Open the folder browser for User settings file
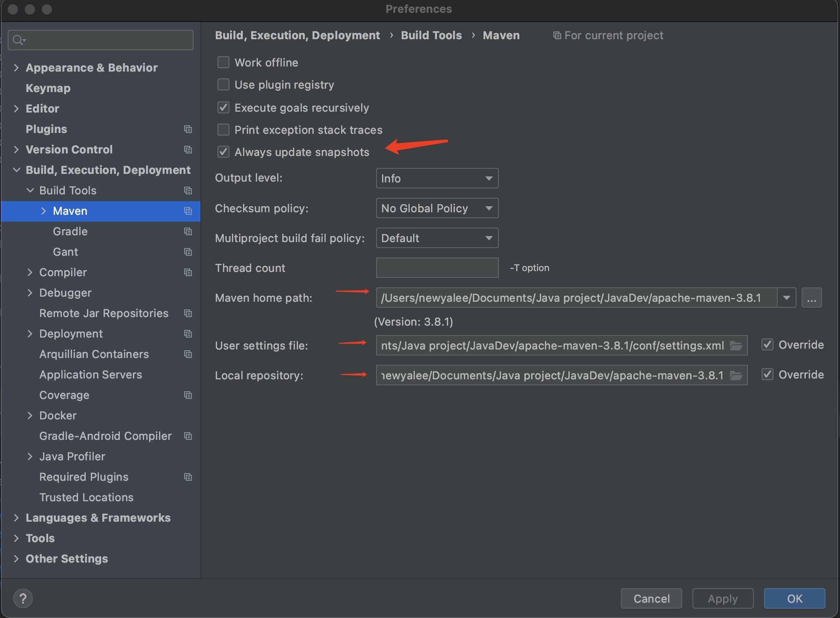 point(737,345)
